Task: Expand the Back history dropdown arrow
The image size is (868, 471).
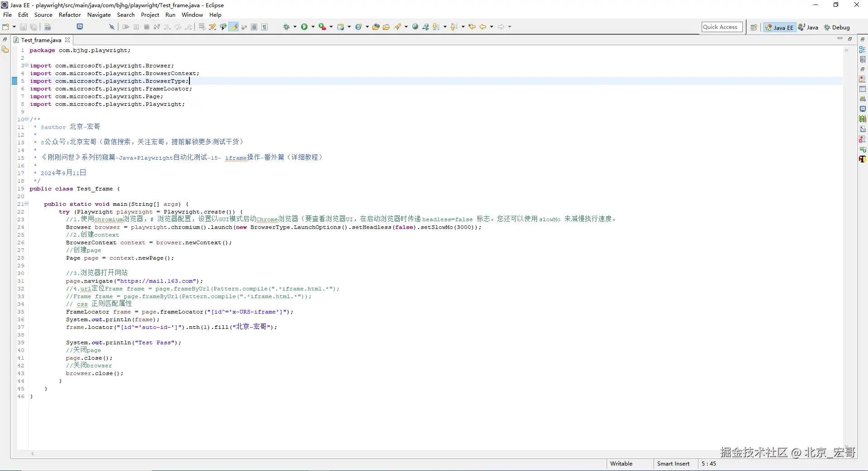Action: [491, 27]
